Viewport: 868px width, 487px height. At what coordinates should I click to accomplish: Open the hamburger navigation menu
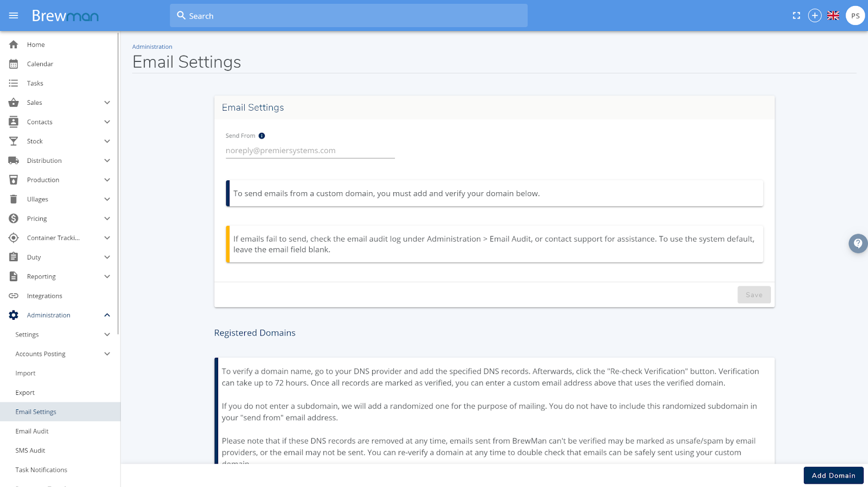[x=14, y=16]
